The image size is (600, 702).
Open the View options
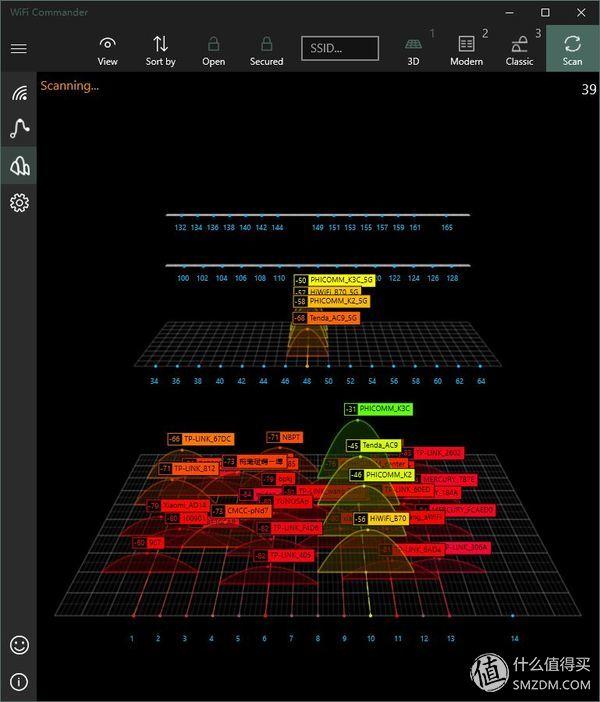107,51
